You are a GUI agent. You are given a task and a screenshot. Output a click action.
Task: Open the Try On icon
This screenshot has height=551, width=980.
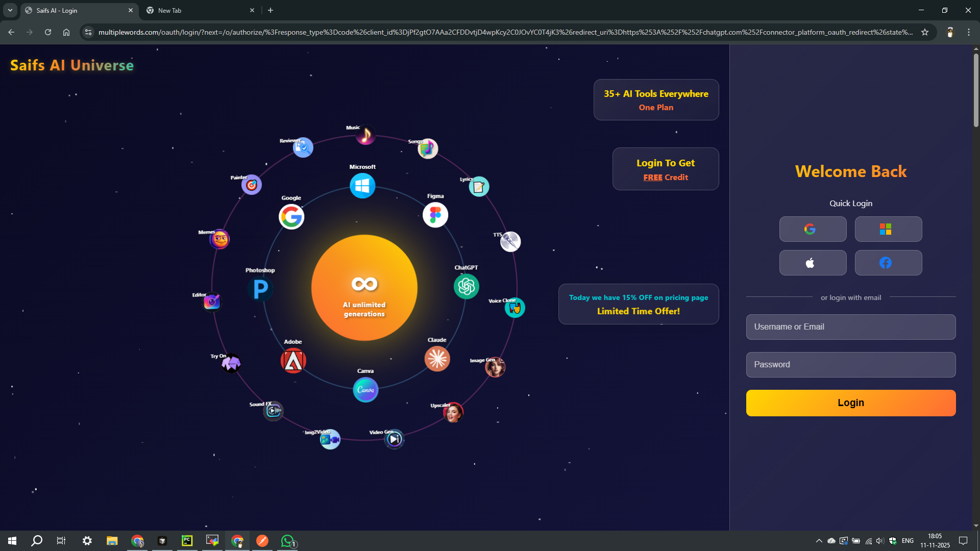click(x=231, y=363)
